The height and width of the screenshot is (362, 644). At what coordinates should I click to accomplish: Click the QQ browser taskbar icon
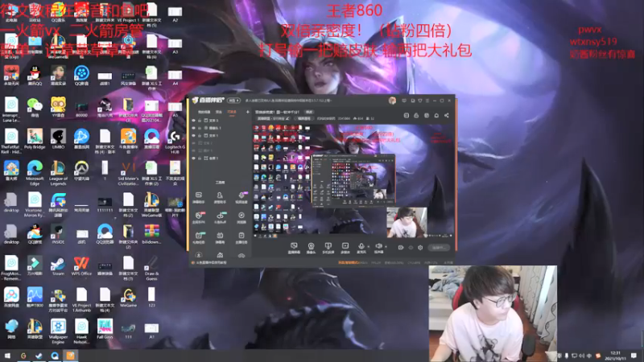[55, 356]
